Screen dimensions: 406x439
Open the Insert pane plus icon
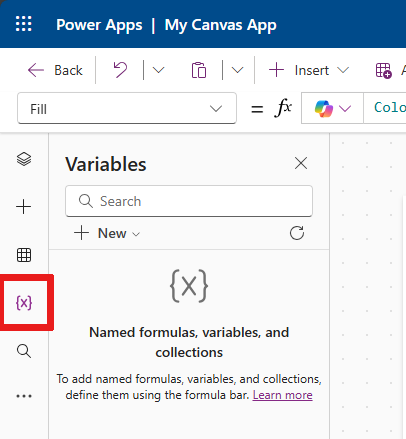[x=24, y=207]
